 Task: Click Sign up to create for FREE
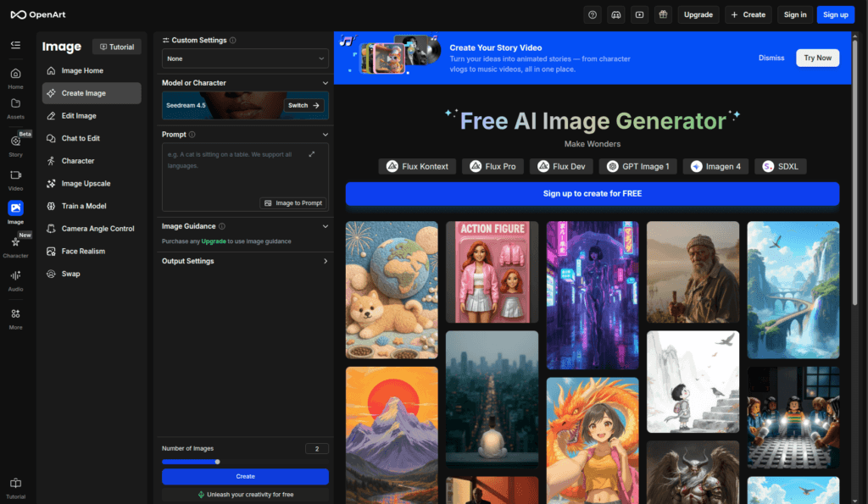click(x=593, y=194)
